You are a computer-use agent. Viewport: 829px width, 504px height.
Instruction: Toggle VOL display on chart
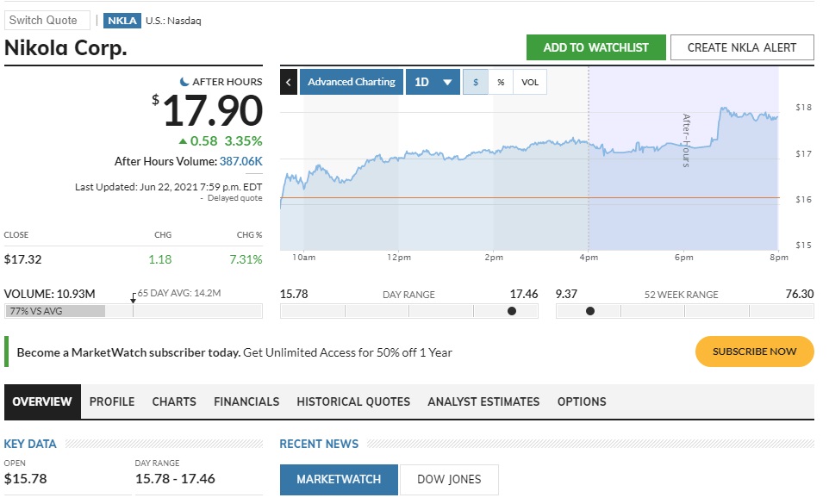click(x=529, y=82)
